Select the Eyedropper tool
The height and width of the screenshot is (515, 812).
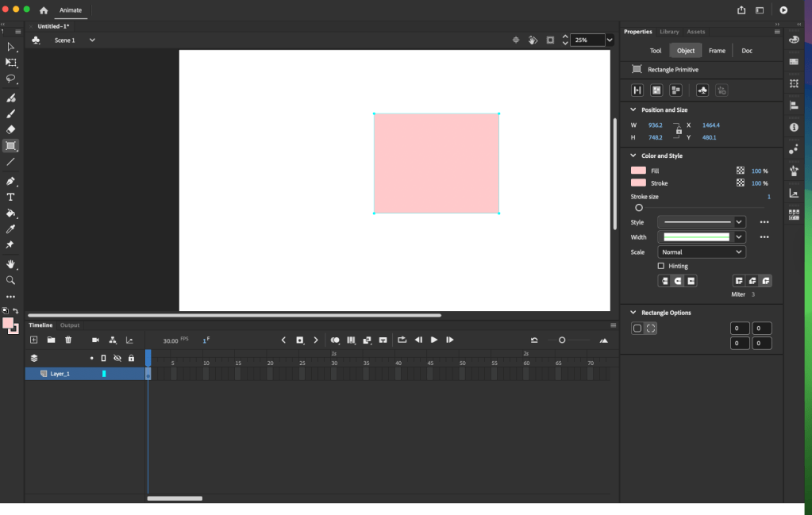[x=11, y=229]
